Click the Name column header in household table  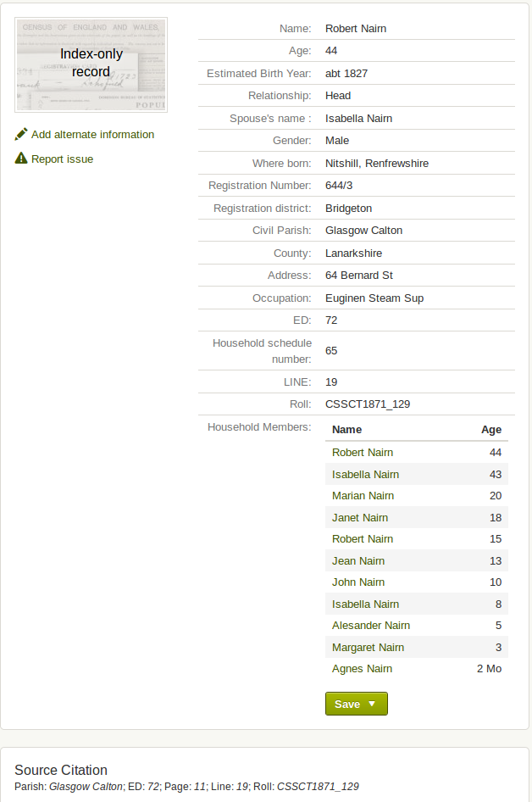coord(346,429)
